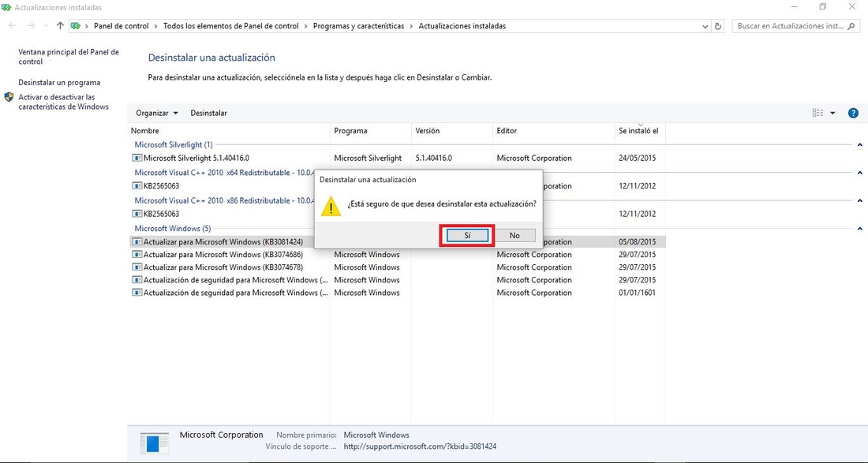Open Todos los elementos de Panel de control breadcrumb
Image resolution: width=868 pixels, height=463 pixels.
(x=231, y=26)
